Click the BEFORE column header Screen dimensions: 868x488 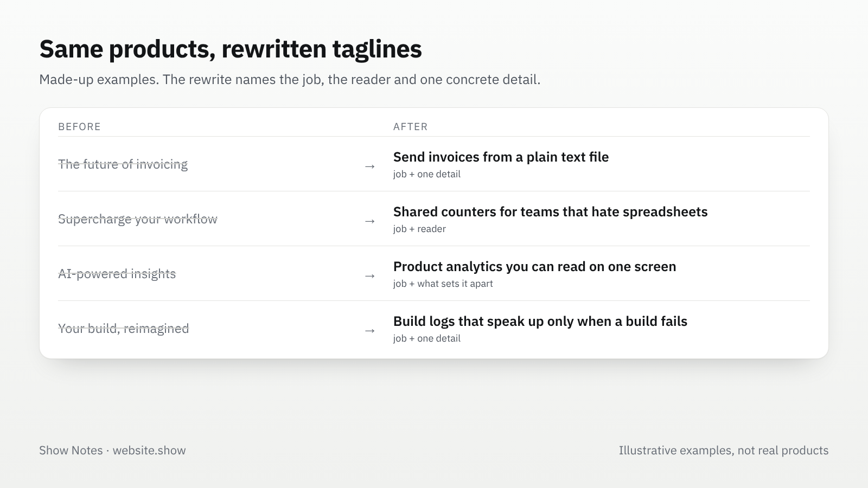[79, 127]
